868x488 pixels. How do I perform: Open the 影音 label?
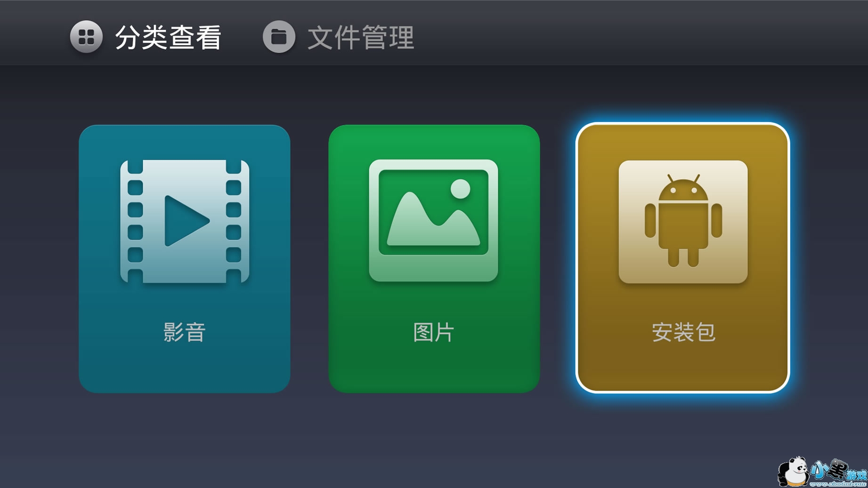click(185, 332)
